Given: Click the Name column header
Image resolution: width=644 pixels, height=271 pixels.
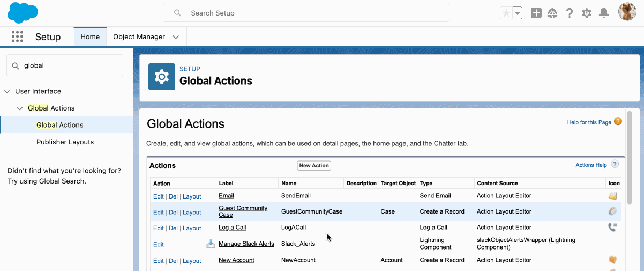Looking at the screenshot, I should point(289,184).
